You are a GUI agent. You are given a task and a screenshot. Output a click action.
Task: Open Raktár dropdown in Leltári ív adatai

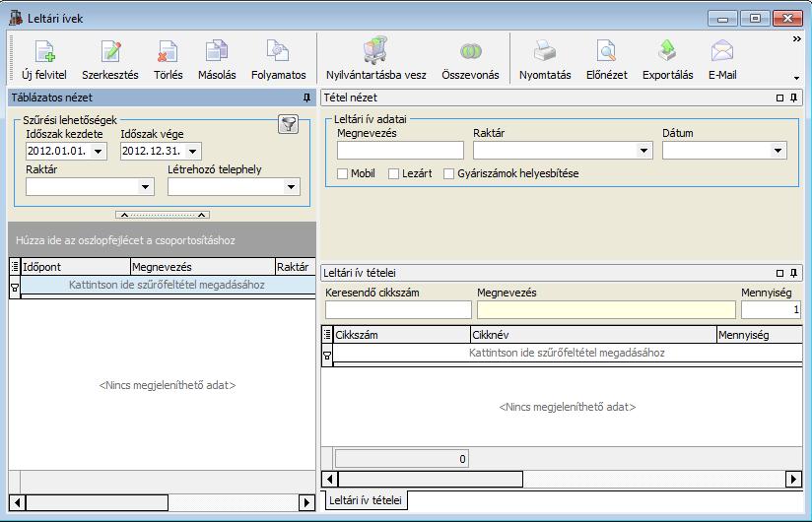pos(643,151)
